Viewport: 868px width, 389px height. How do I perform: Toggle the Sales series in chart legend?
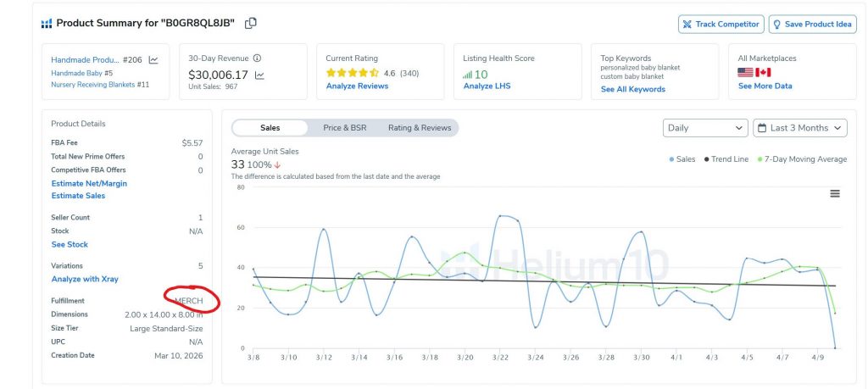coord(682,159)
